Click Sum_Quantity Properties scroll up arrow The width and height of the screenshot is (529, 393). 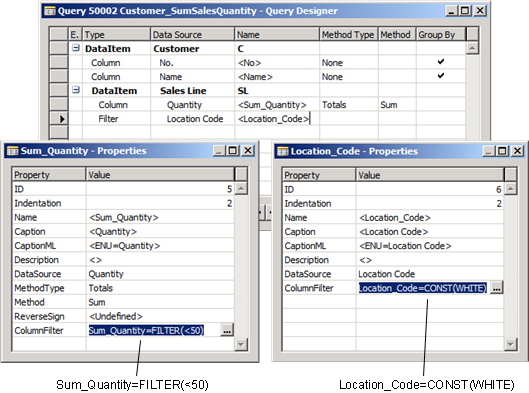pos(241,189)
